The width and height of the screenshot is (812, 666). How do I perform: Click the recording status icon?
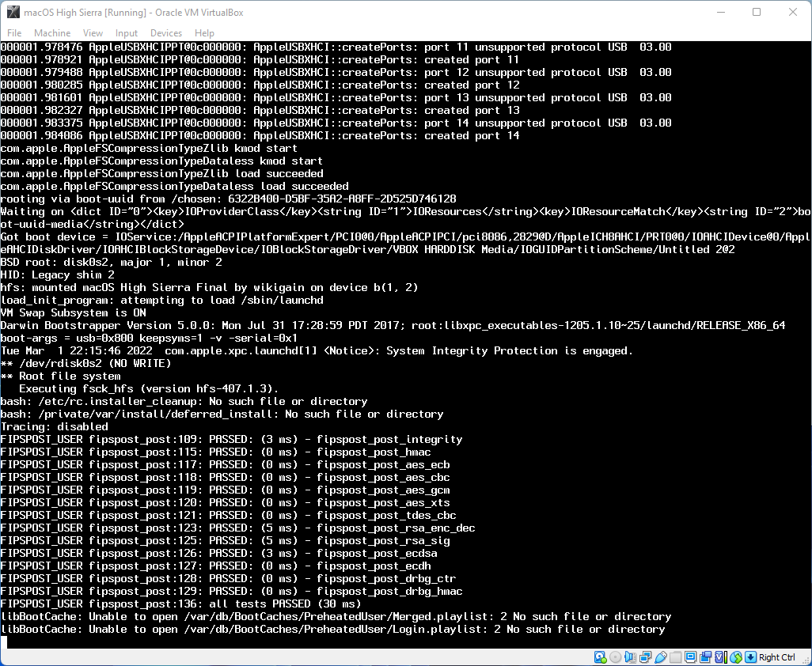tap(705, 657)
